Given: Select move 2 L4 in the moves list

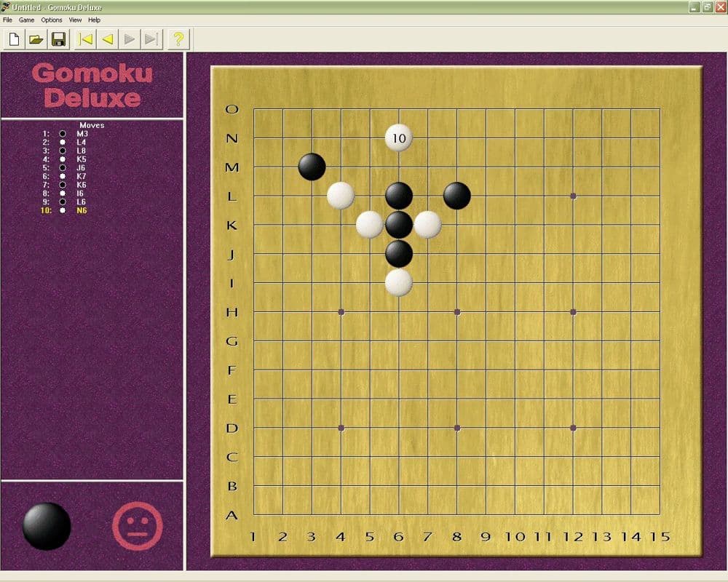Looking at the screenshot, I should (65, 142).
